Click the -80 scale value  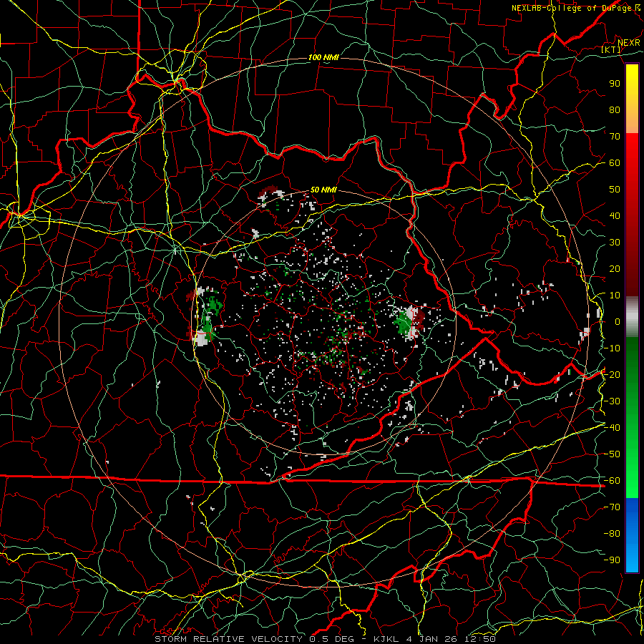(612, 534)
